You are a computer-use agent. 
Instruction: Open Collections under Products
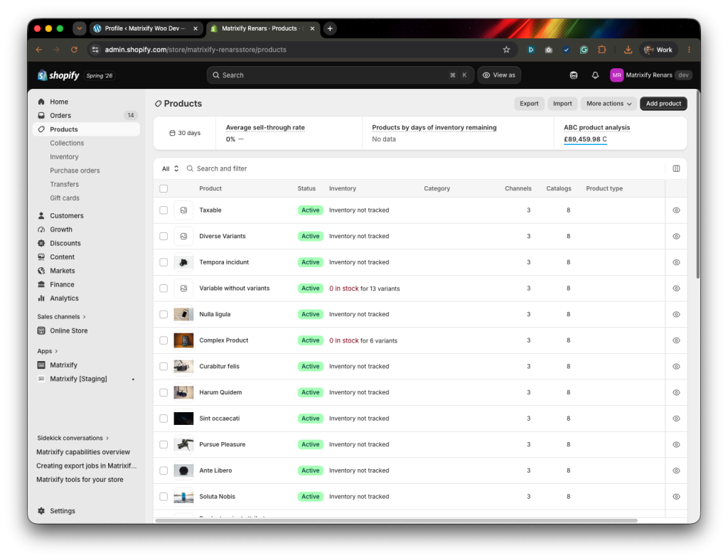67,144
